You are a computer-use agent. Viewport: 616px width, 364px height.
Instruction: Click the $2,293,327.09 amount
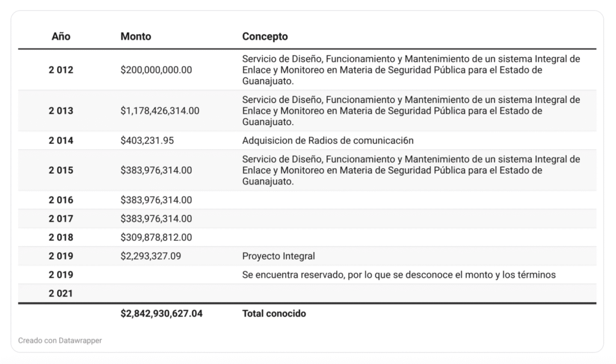(x=150, y=256)
